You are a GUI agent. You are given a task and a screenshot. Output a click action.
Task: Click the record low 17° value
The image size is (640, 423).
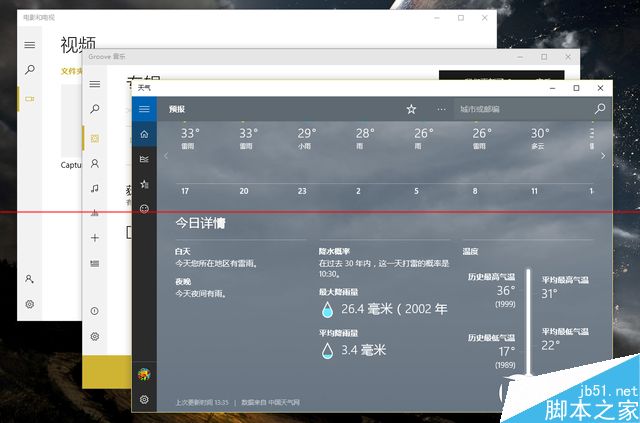pos(507,352)
